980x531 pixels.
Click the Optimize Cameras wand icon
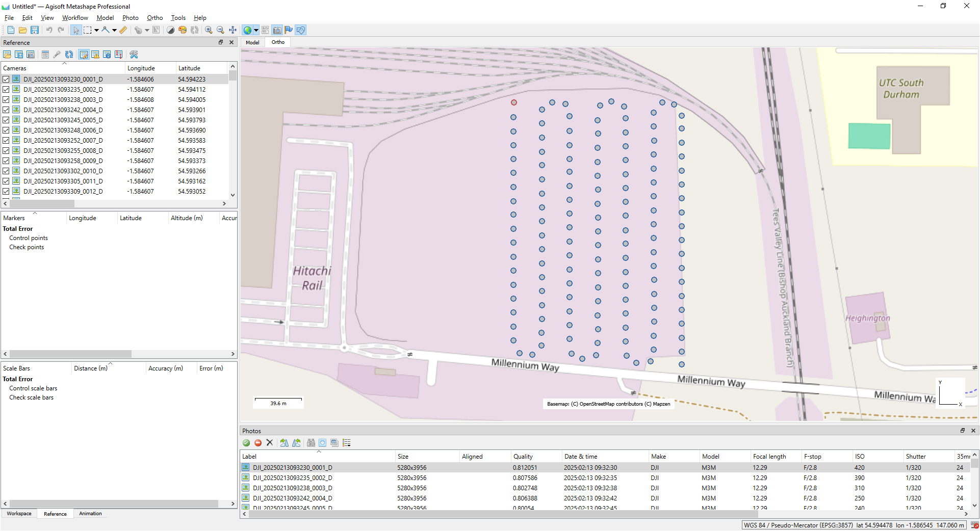tap(57, 55)
